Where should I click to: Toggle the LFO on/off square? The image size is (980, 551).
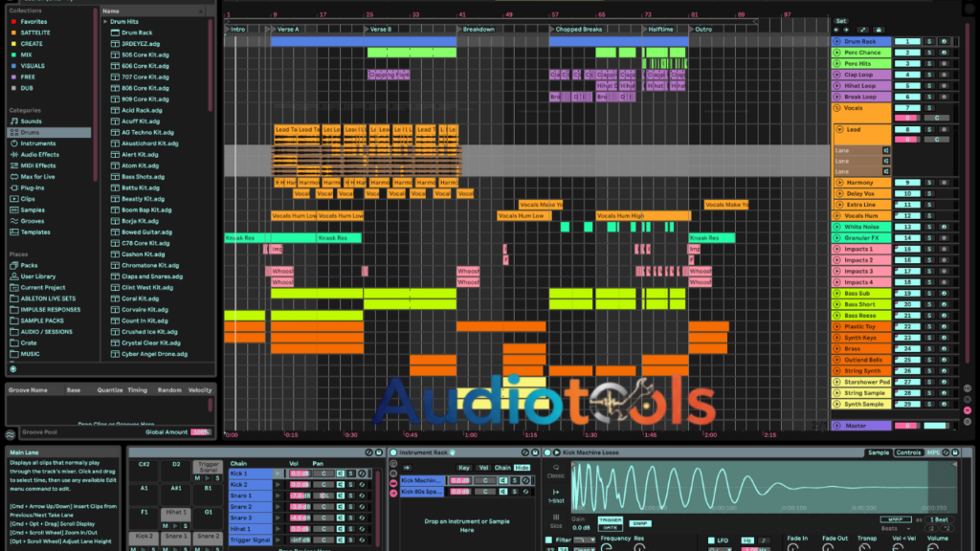coord(711,540)
